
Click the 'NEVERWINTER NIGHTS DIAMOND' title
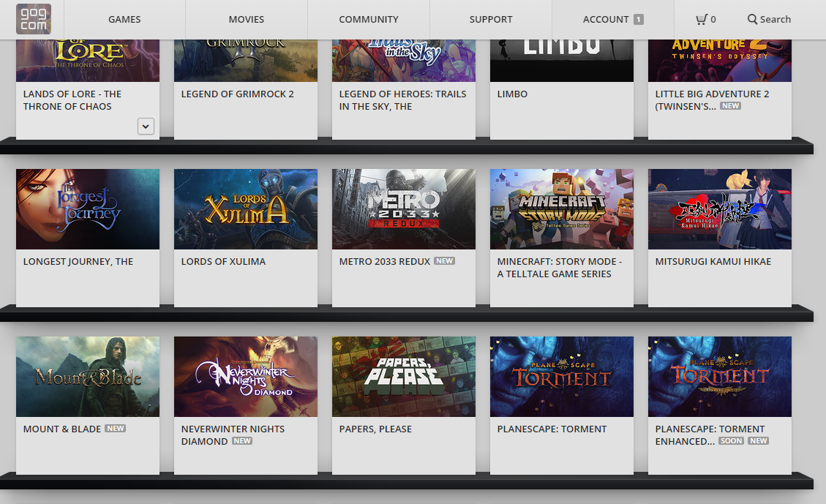pos(233,435)
